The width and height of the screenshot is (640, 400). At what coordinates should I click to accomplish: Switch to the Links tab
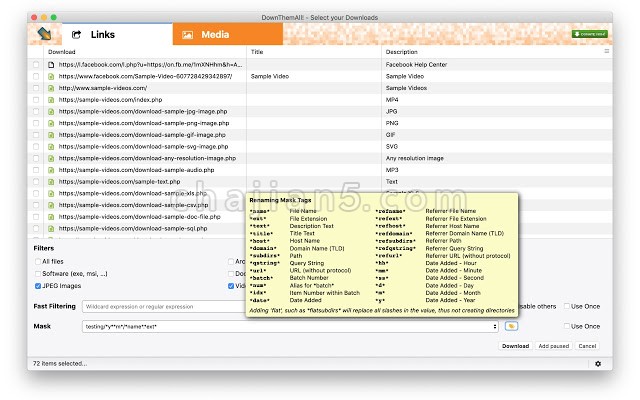[x=117, y=34]
